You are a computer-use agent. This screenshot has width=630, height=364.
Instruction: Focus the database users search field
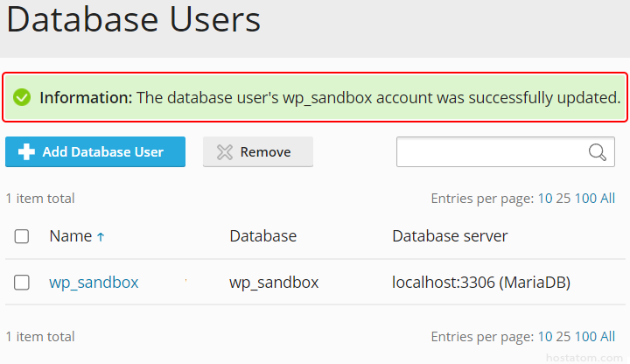[490, 152]
